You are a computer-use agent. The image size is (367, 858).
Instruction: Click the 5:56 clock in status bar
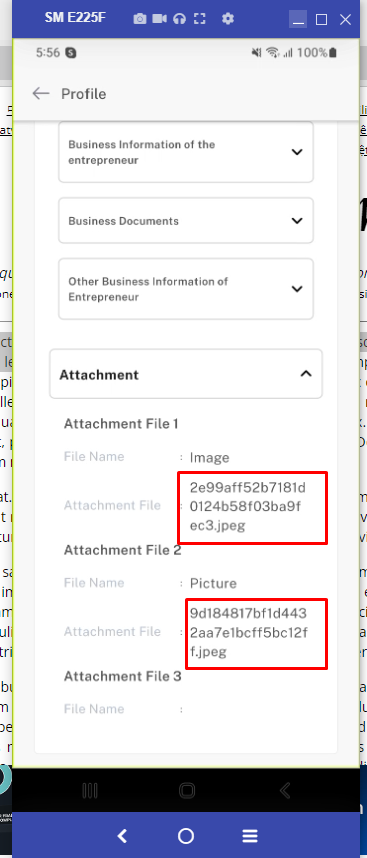(48, 53)
